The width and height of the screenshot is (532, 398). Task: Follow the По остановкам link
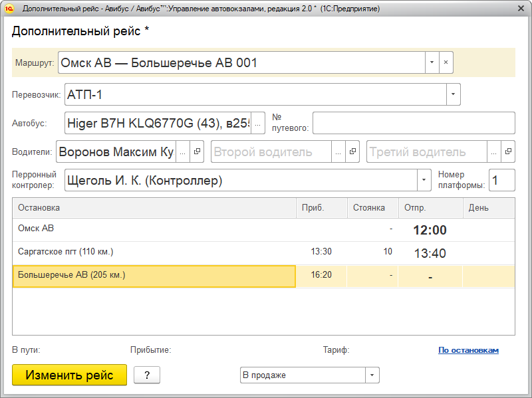point(468,350)
